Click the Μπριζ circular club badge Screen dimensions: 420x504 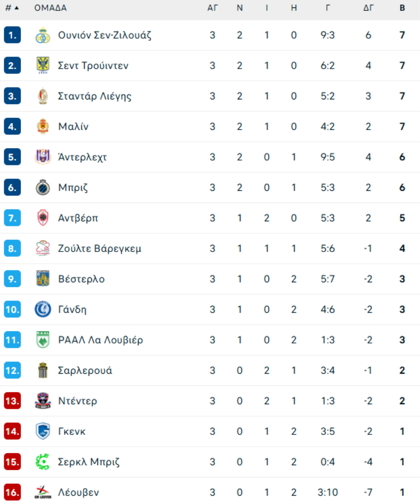pos(43,188)
